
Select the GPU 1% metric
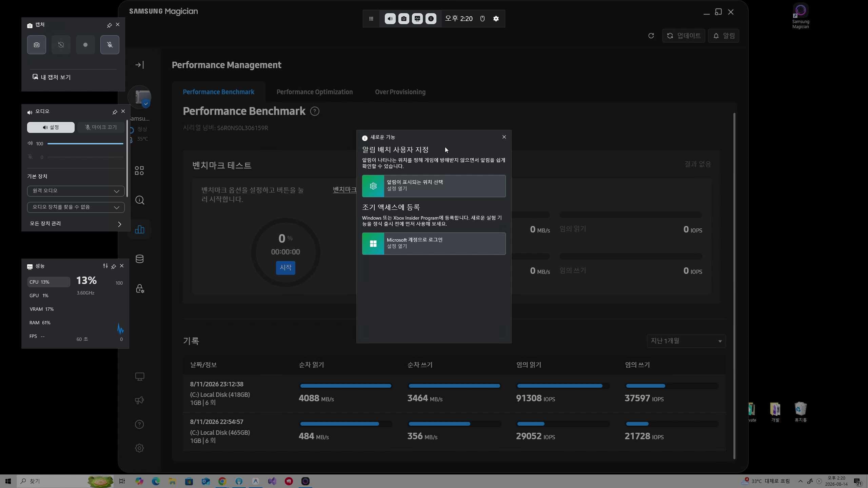point(49,296)
